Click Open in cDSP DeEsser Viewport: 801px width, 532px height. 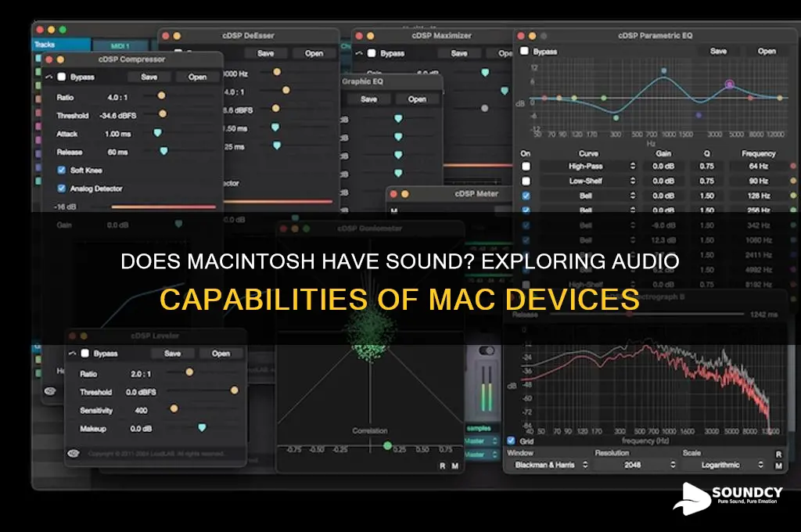[314, 53]
